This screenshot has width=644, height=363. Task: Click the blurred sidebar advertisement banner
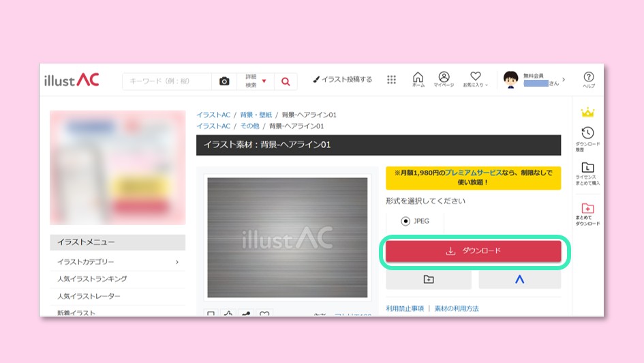117,168
